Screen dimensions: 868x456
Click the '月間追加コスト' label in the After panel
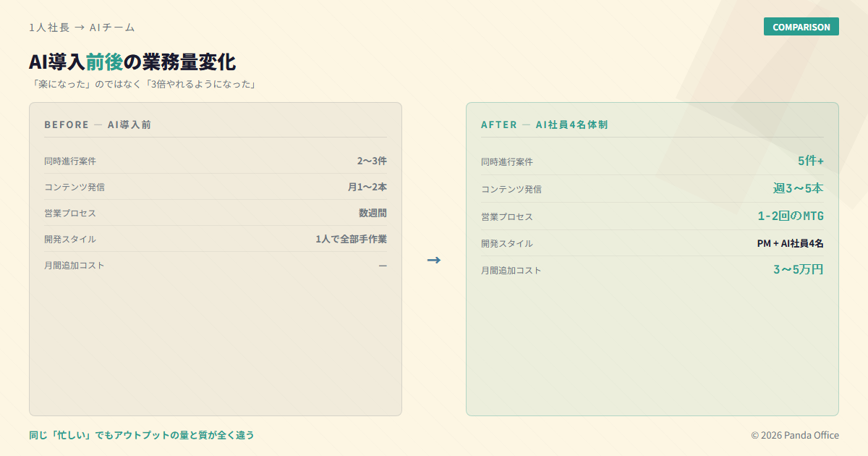(x=511, y=271)
